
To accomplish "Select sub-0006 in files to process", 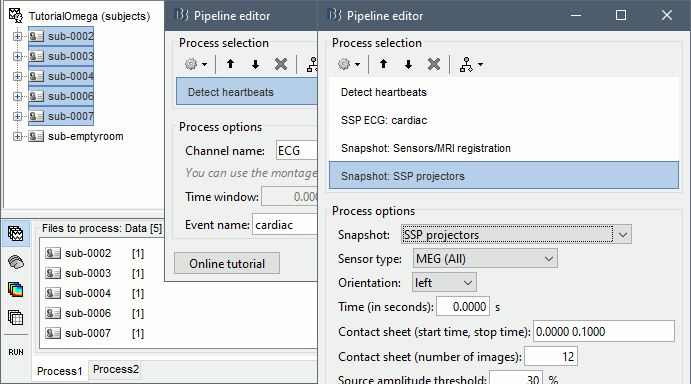I will [95, 313].
